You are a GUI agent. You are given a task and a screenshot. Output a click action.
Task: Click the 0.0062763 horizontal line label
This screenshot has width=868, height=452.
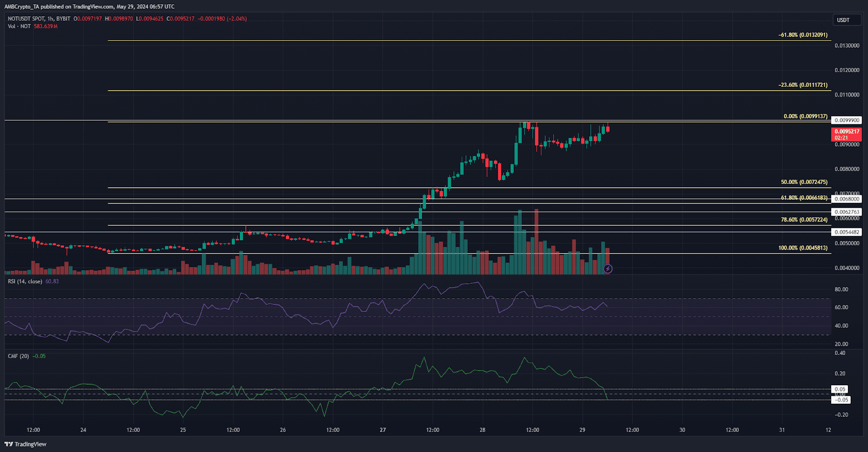[846, 212]
